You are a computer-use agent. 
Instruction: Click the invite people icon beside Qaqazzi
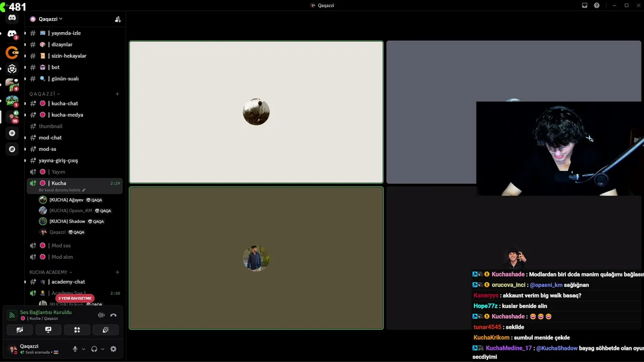(118, 19)
